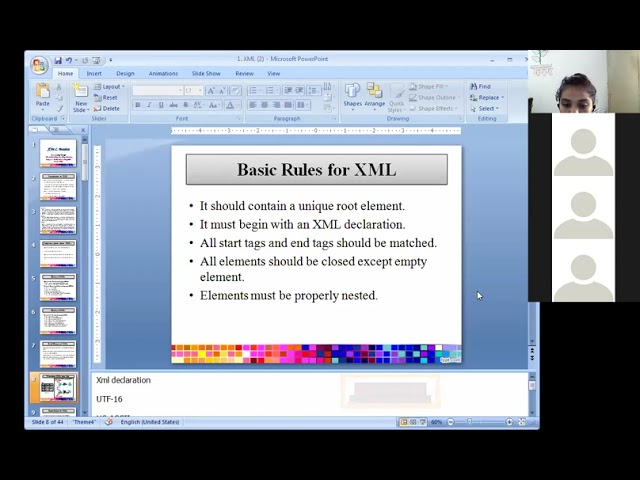The image size is (640, 480).
Task: Zoom out with the minus button
Action: [451, 422]
